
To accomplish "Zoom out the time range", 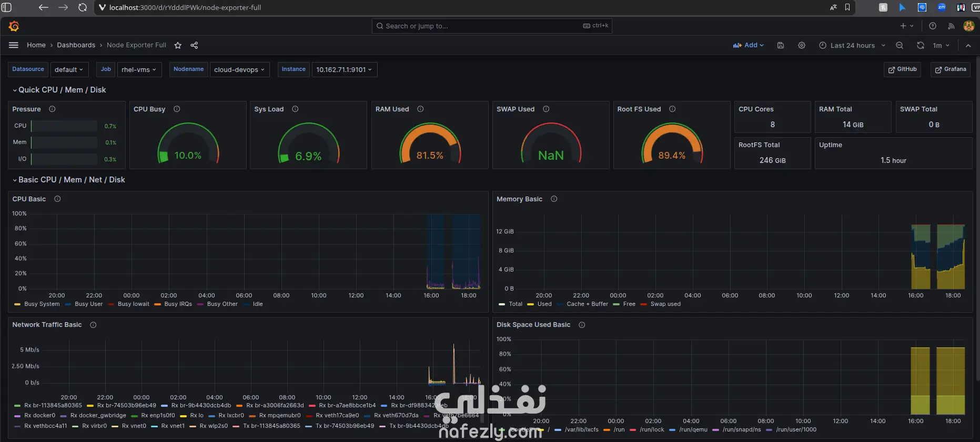I will pyautogui.click(x=900, y=45).
